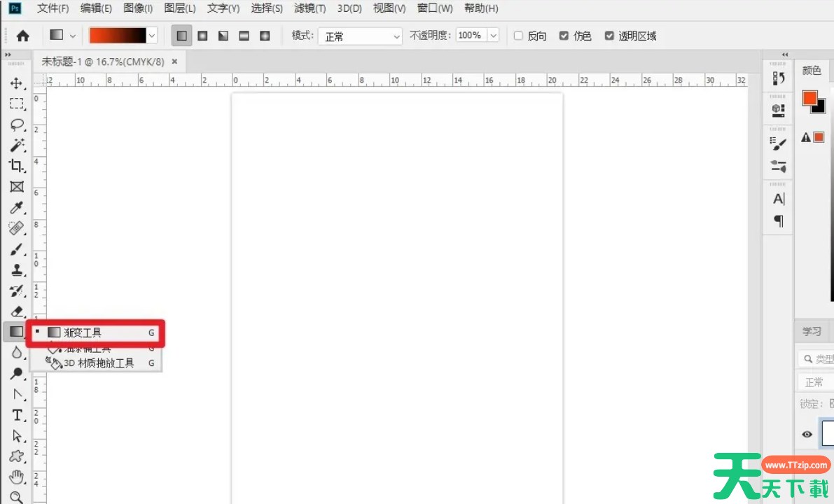Uncheck the 仿色 (Dither) checkbox
The width and height of the screenshot is (834, 504).
[x=564, y=36]
